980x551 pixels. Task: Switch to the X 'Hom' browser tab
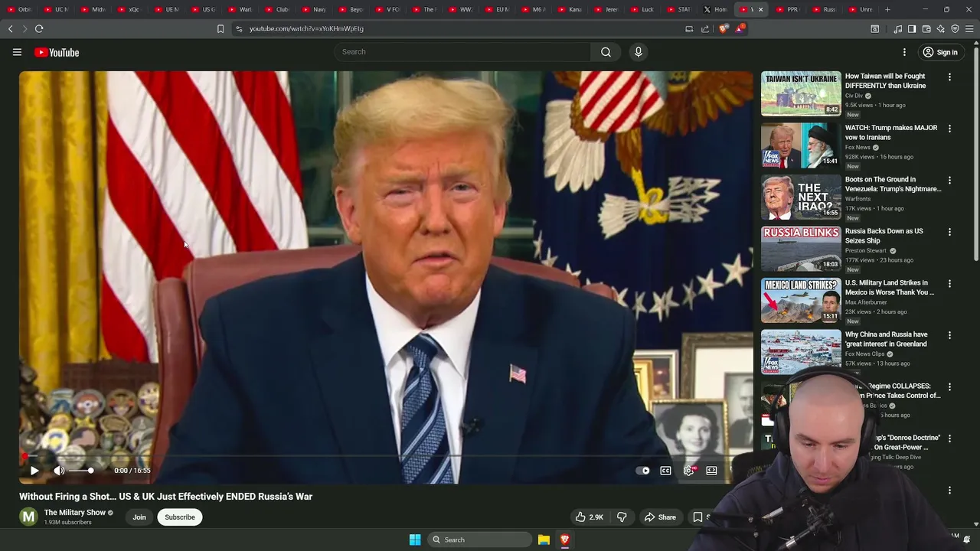click(x=716, y=9)
